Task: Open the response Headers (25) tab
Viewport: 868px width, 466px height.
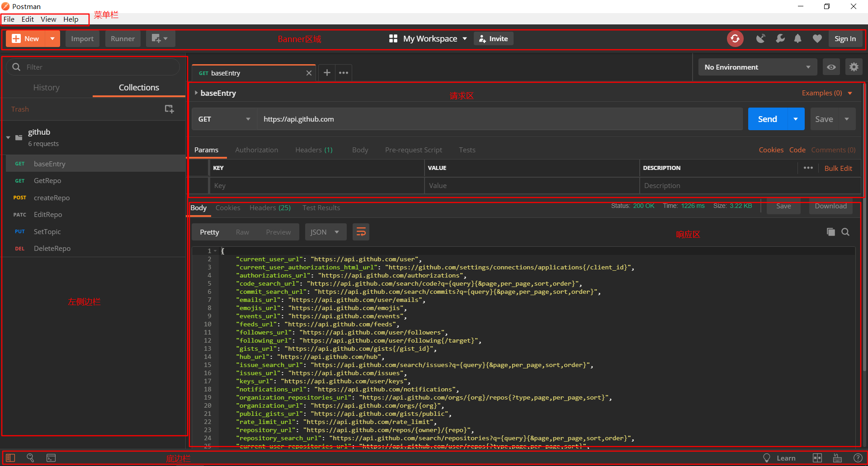Action: [270, 207]
